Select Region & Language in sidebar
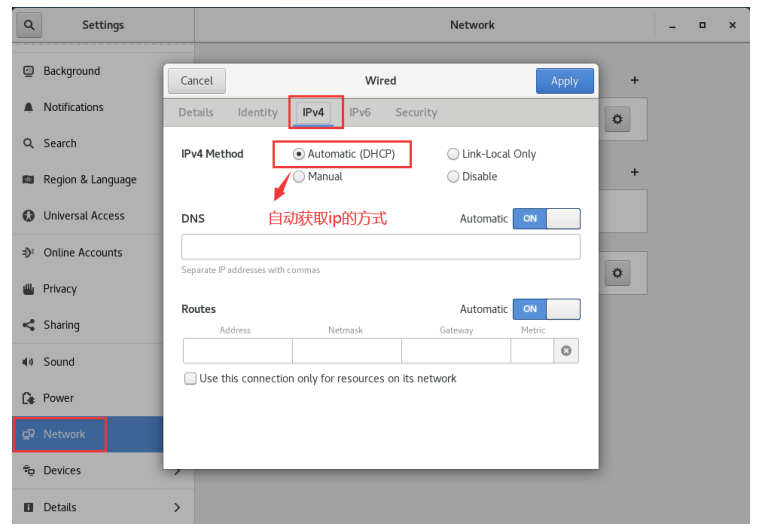 point(89,180)
